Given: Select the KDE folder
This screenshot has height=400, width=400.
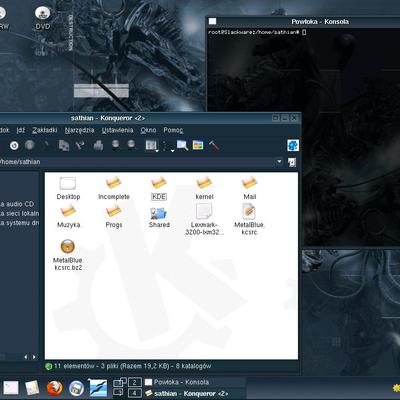Looking at the screenshot, I should (x=159, y=189).
